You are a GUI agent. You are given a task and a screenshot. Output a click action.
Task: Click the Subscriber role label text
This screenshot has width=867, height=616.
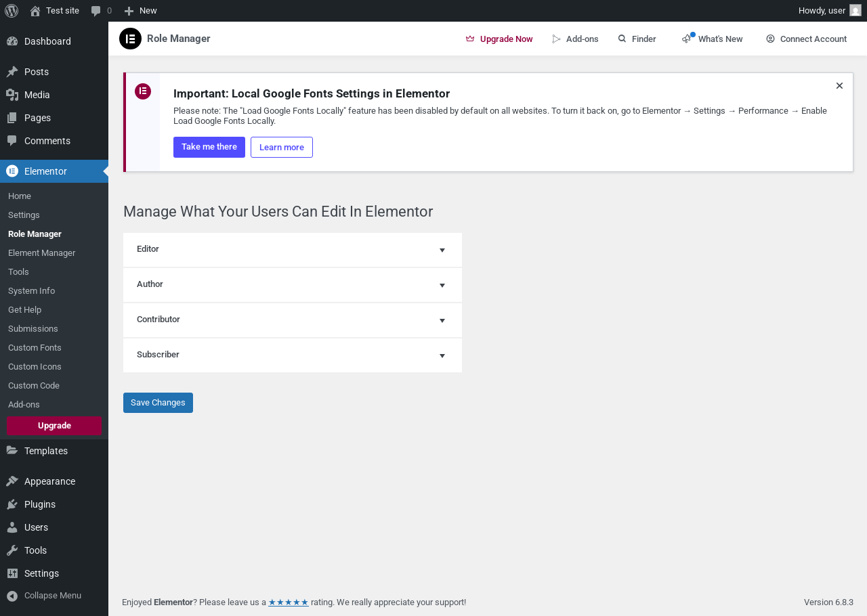(158, 355)
